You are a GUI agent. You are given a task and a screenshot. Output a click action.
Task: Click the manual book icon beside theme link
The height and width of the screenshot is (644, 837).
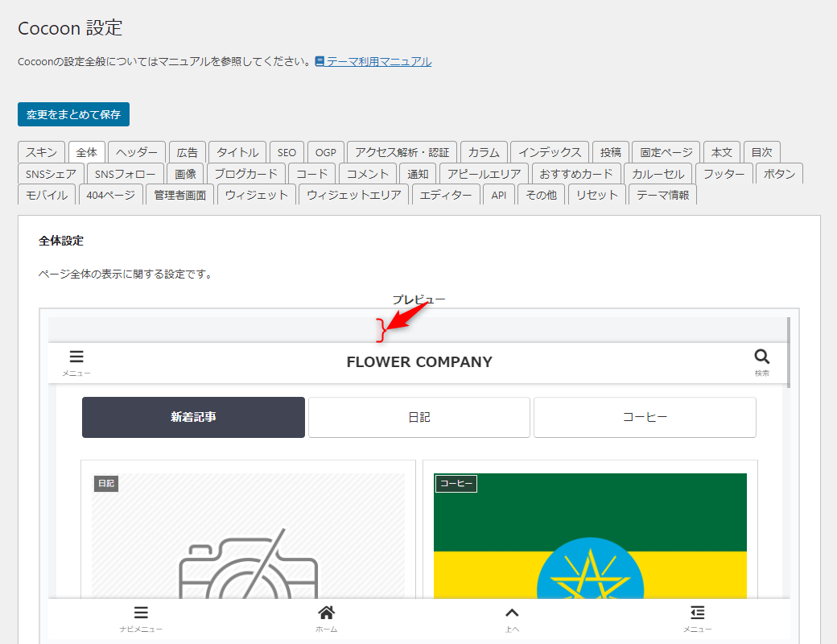pyautogui.click(x=320, y=61)
